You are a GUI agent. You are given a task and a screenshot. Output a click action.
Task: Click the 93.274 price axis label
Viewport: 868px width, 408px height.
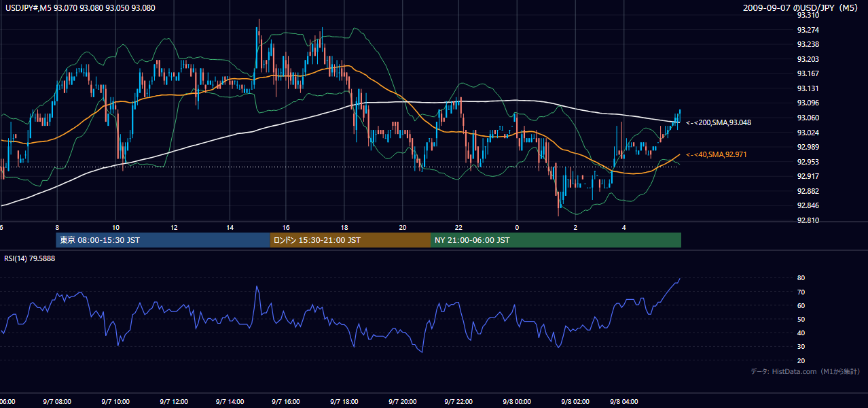tap(808, 30)
